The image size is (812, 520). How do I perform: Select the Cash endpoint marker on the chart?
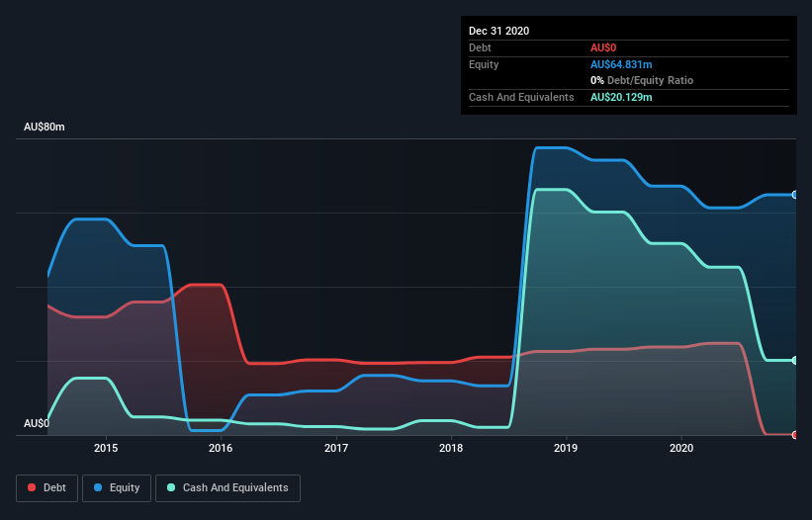point(795,360)
